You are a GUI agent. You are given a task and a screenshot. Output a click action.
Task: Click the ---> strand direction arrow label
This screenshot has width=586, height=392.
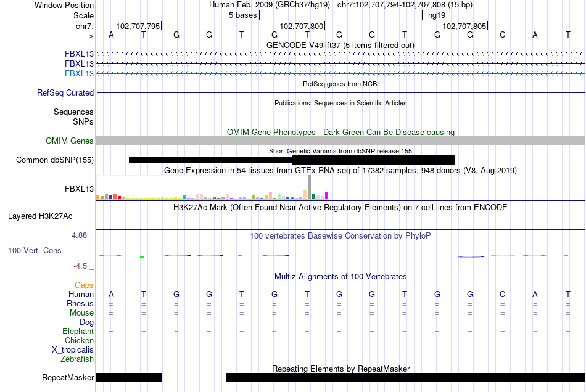click(x=87, y=36)
